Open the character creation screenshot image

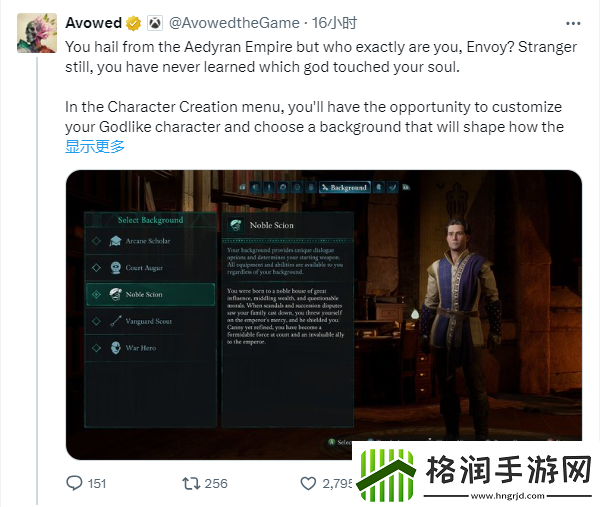click(324, 315)
